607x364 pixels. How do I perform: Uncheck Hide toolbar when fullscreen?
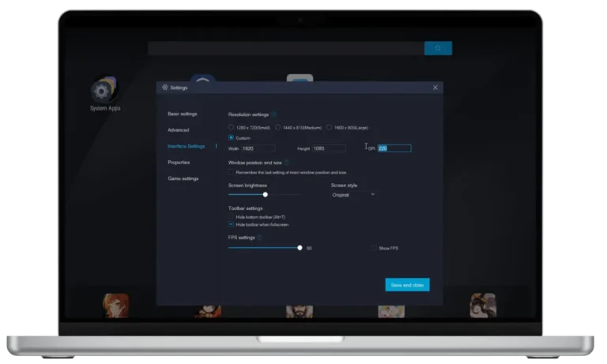(x=231, y=224)
